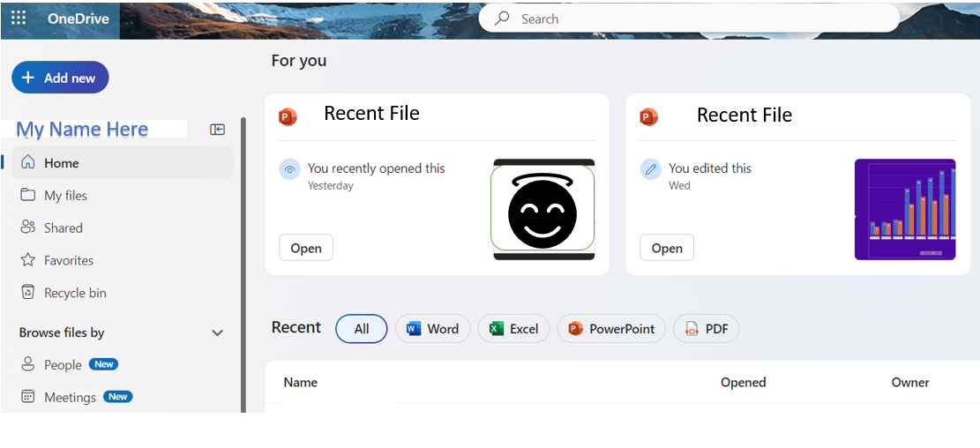Screen dimensions: 980x448
Task: Sort by the Opened column header
Action: [x=743, y=383]
